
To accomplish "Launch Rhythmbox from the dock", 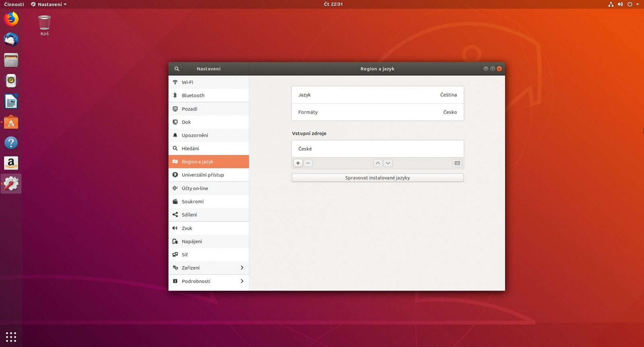I will [11, 81].
